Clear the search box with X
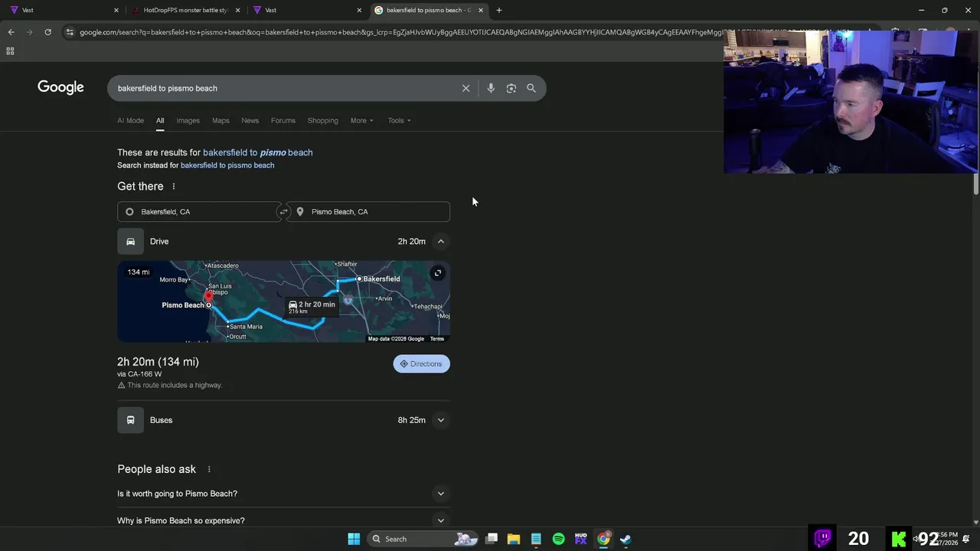The width and height of the screenshot is (980, 551). coord(465,88)
